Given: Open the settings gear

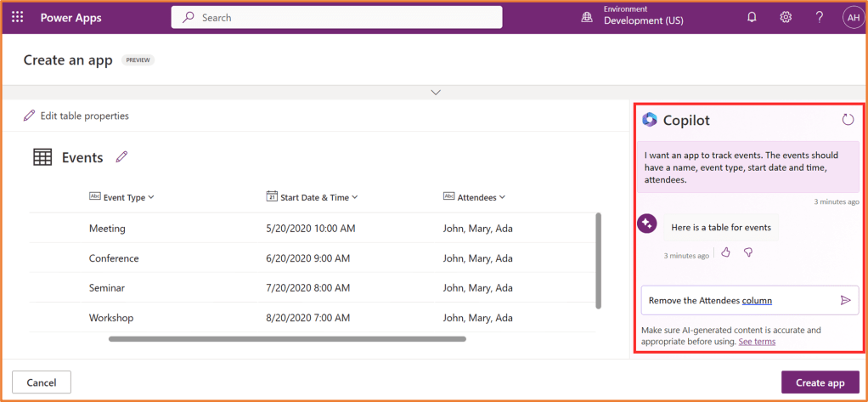Looking at the screenshot, I should coord(786,17).
